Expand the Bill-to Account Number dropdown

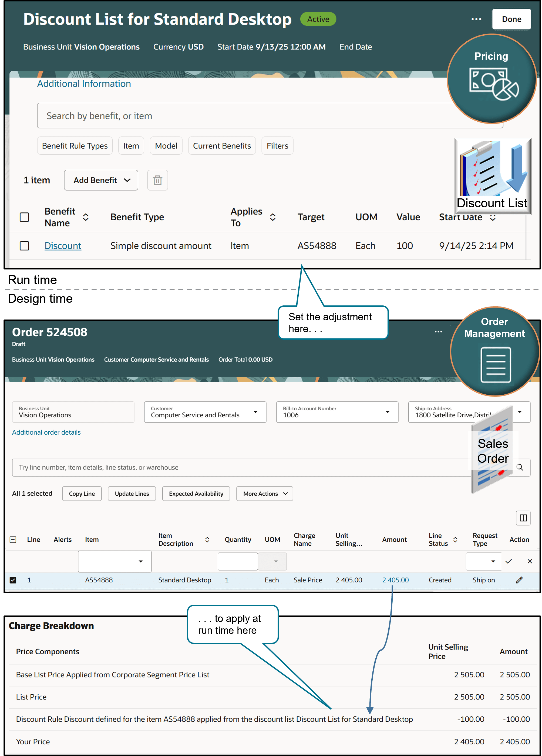388,412
